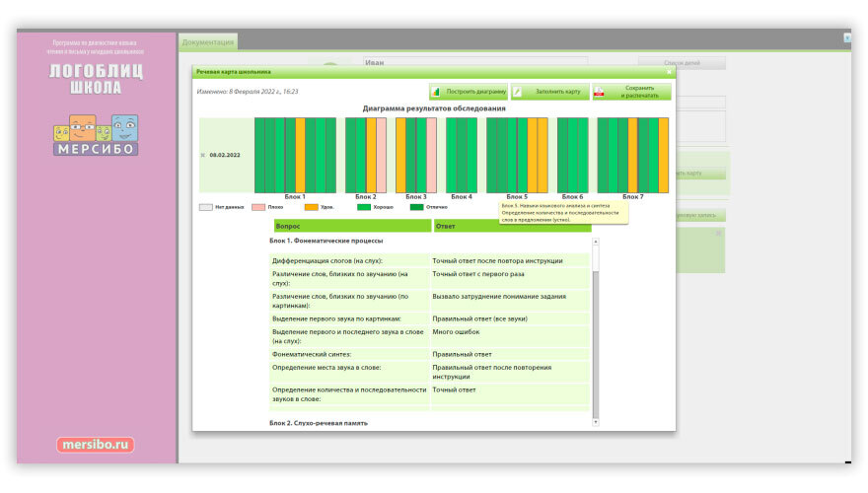Click the pencil icon on Заполнить карту
The image size is (868, 493).
518,92
